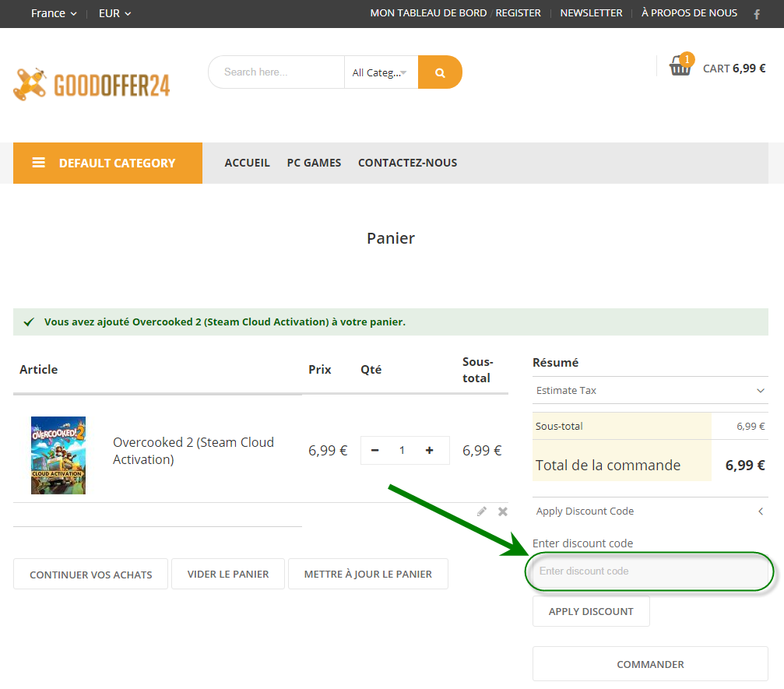
Task: Visit the Facebook page icon
Action: pyautogui.click(x=757, y=14)
